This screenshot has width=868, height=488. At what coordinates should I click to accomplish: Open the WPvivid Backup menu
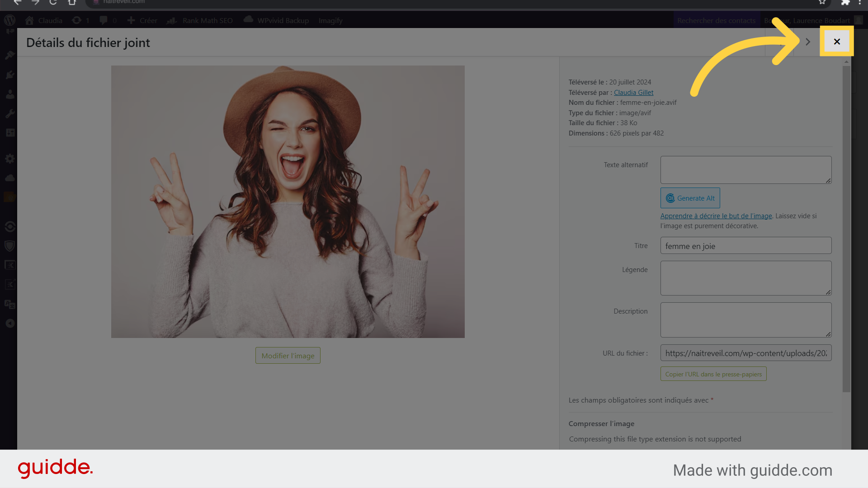click(276, 20)
